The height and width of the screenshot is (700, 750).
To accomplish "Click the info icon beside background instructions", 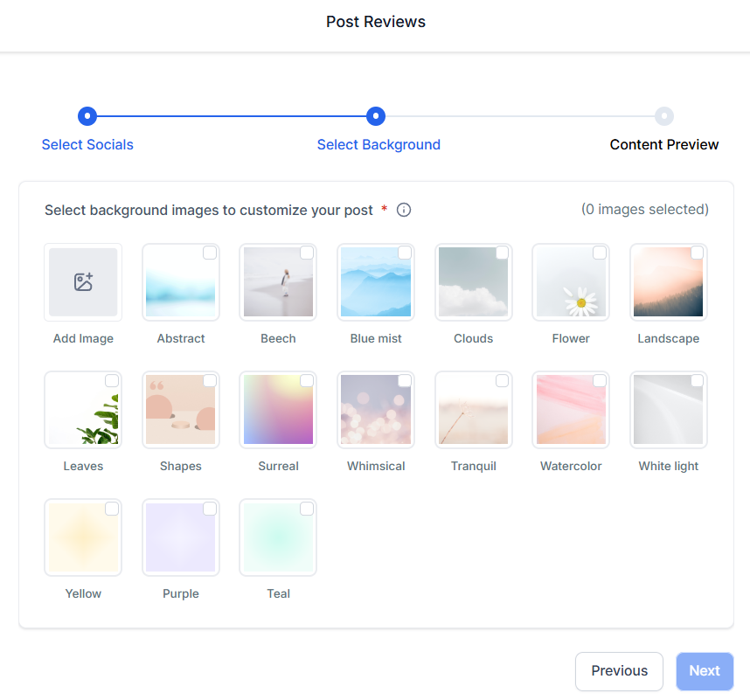I will (x=404, y=210).
